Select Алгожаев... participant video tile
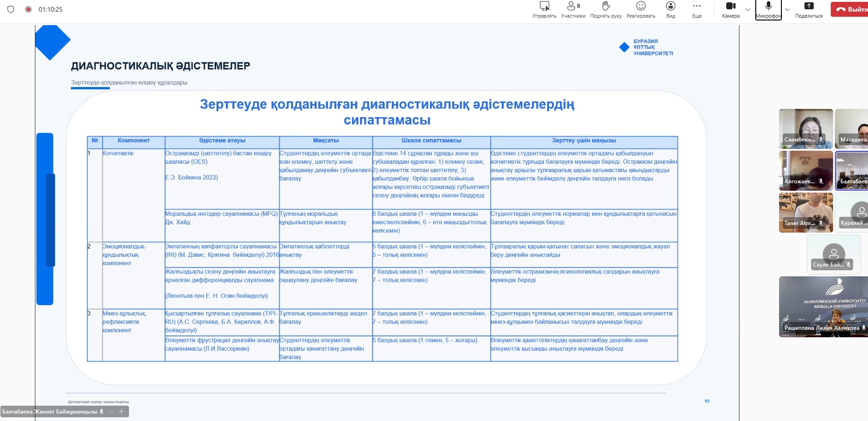Image resolution: width=868 pixels, height=421 pixels. click(806, 171)
